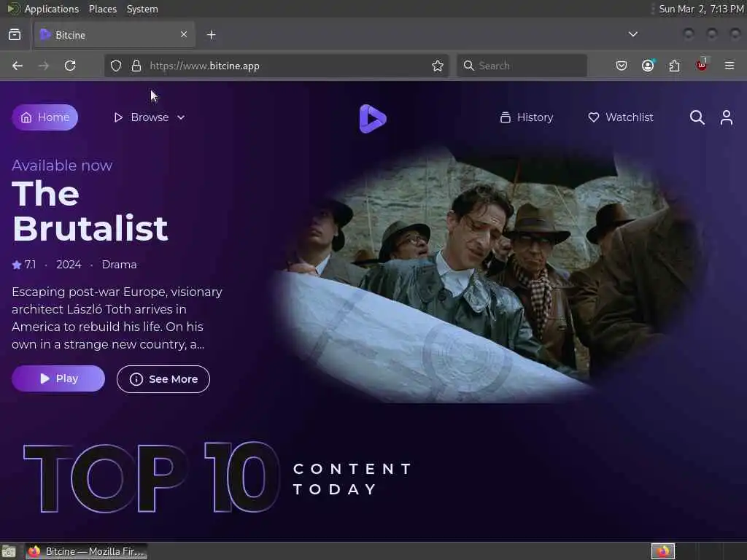Viewport: 747px width, 560px height.
Task: Play The Brutalist
Action: [58, 378]
